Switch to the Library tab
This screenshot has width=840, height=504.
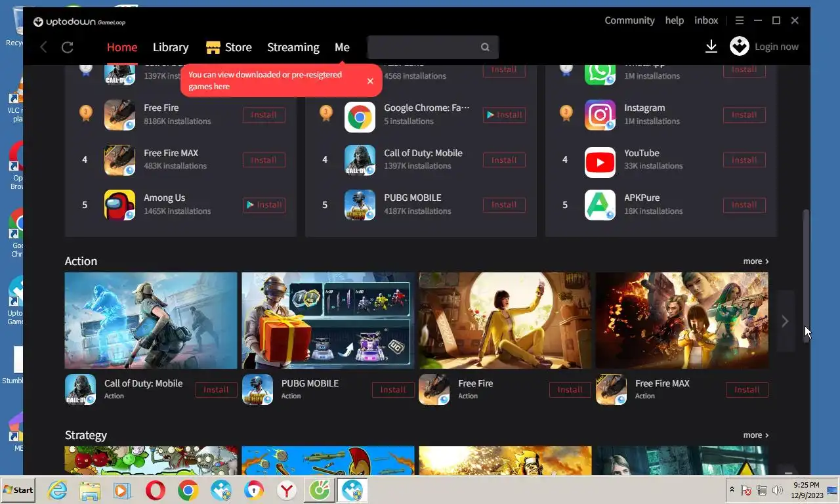tap(171, 47)
